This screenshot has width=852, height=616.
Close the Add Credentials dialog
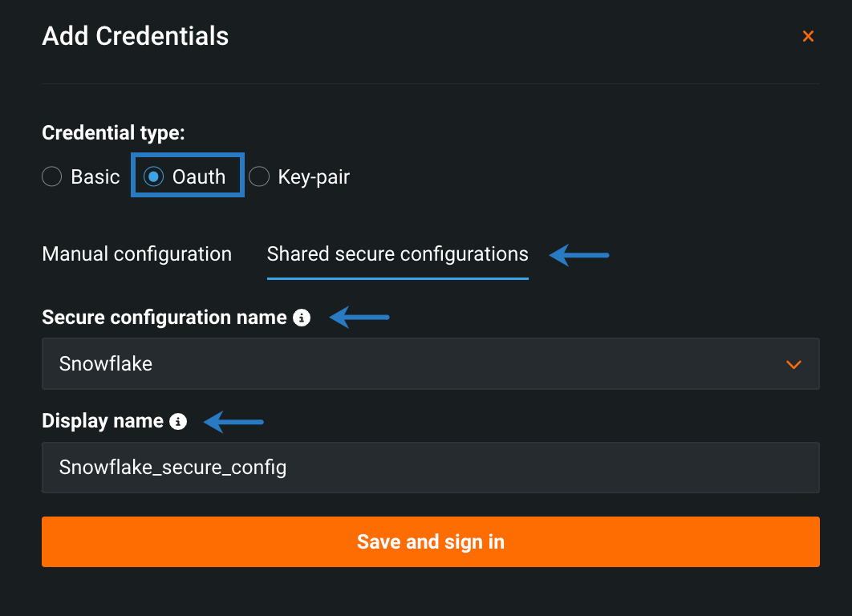pos(808,36)
